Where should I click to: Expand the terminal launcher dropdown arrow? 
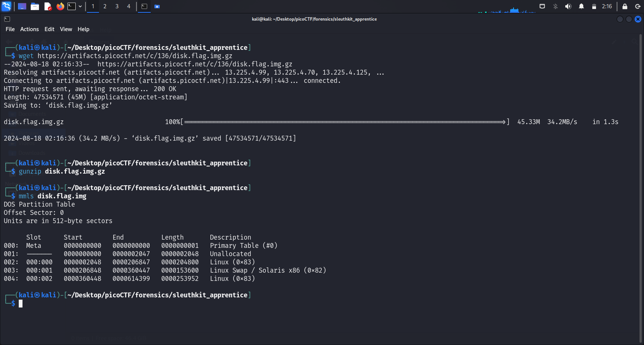[x=80, y=6]
